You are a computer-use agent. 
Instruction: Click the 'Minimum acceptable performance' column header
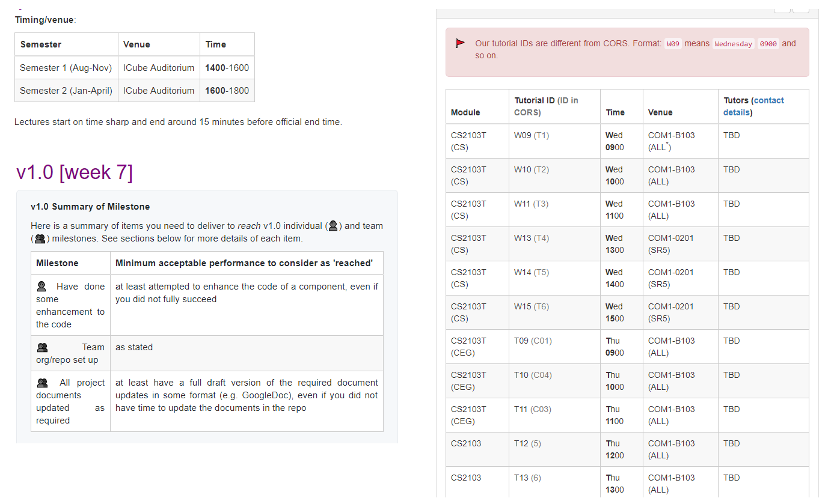point(247,263)
